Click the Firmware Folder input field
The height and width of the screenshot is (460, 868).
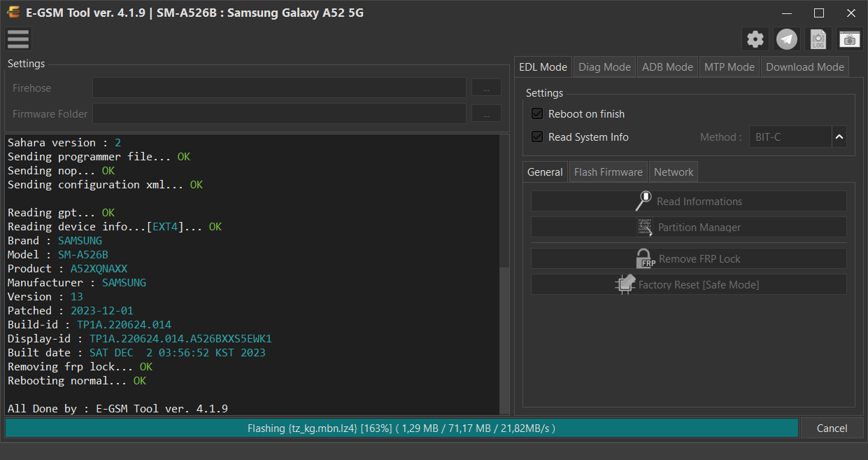[x=279, y=113]
